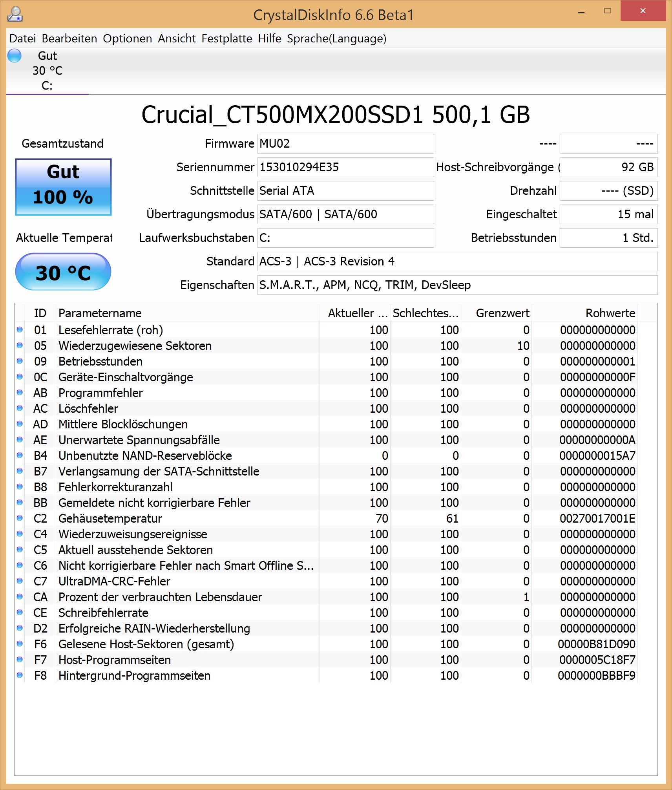
Task: Click the Drehzahl value ---- (SSD)
Action: 608,191
